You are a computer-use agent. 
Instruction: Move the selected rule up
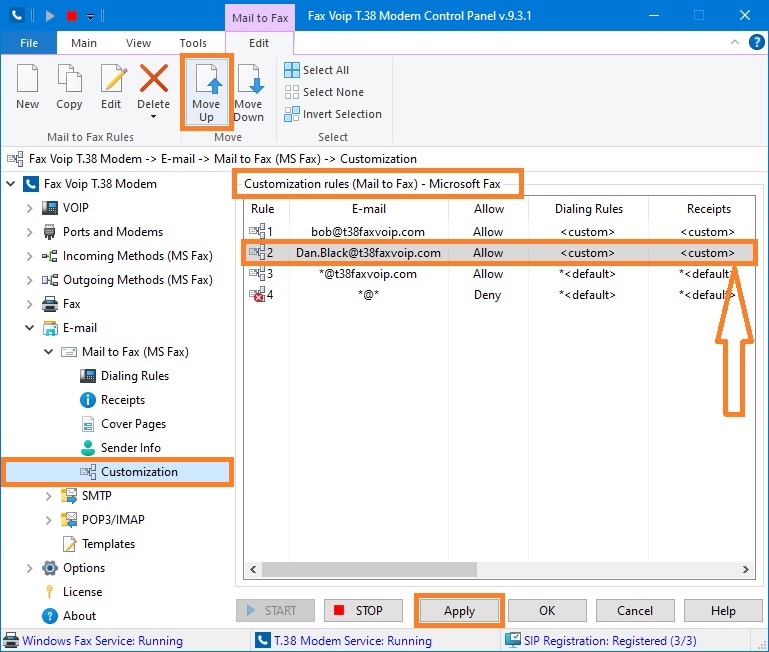point(206,93)
